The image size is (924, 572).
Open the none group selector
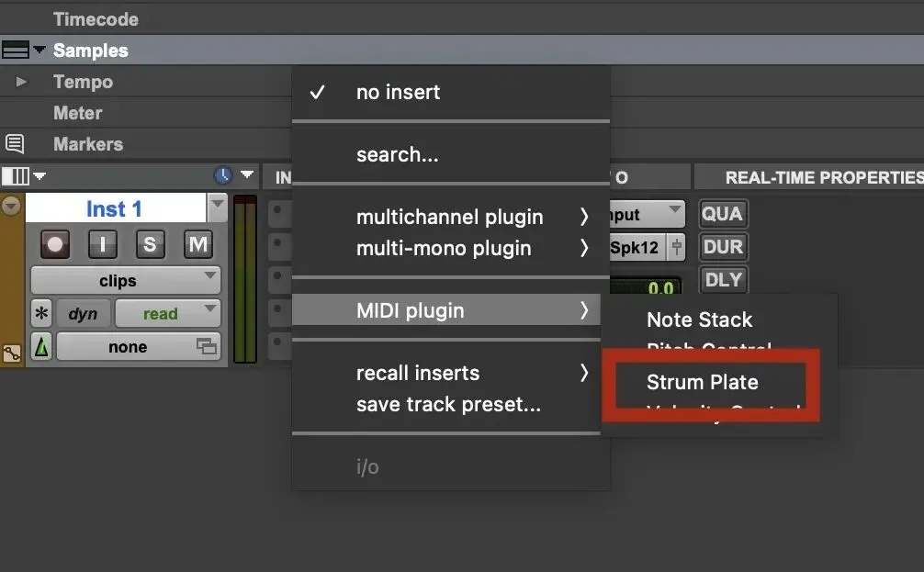139,346
